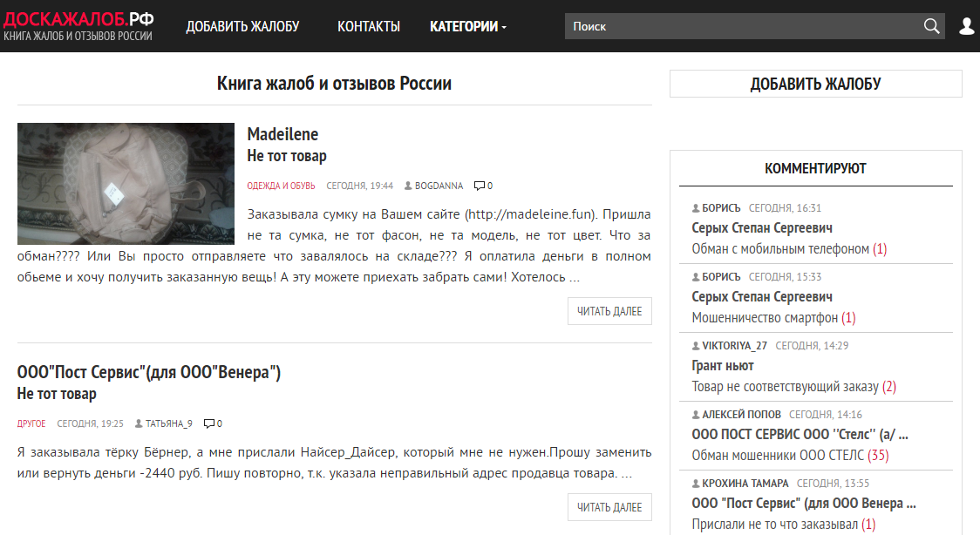The width and height of the screenshot is (980, 535).
Task: Select the ОДЕЖДА И ОБУВЬ category link
Action: (x=281, y=186)
